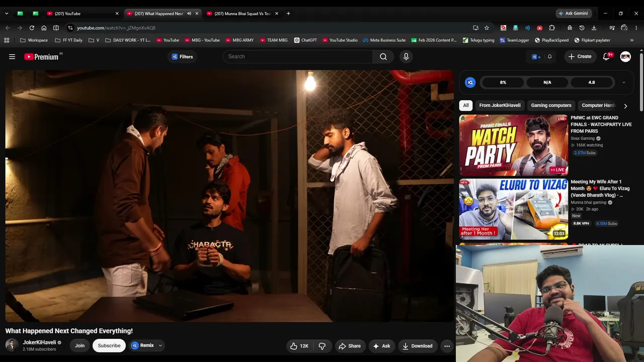Screen dimensions: 644x362
Task: Click the Download button
Action: (417, 346)
